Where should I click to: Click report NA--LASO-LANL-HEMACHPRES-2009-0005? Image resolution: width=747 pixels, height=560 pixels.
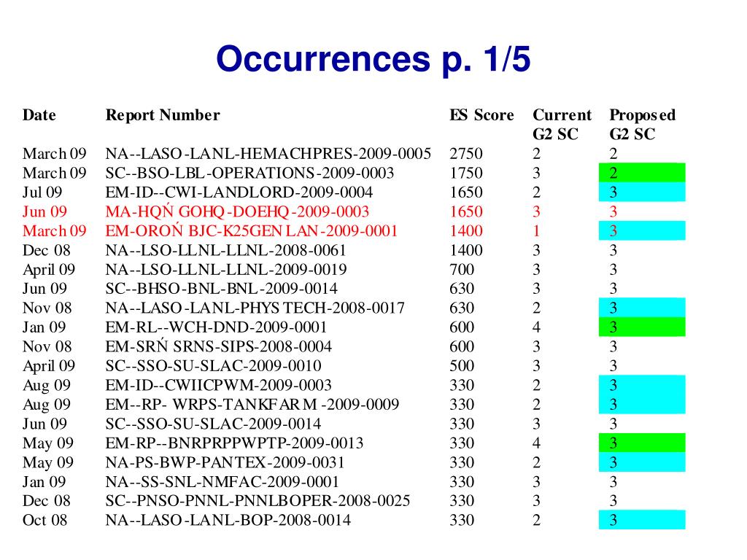tap(268, 154)
